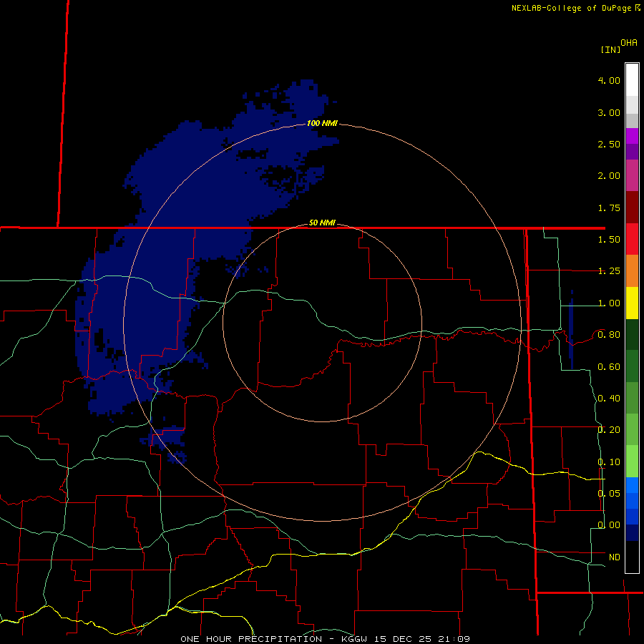This screenshot has height=644, width=644.
Task: Pick the orange swatch beside 1.25
Action: (632, 270)
